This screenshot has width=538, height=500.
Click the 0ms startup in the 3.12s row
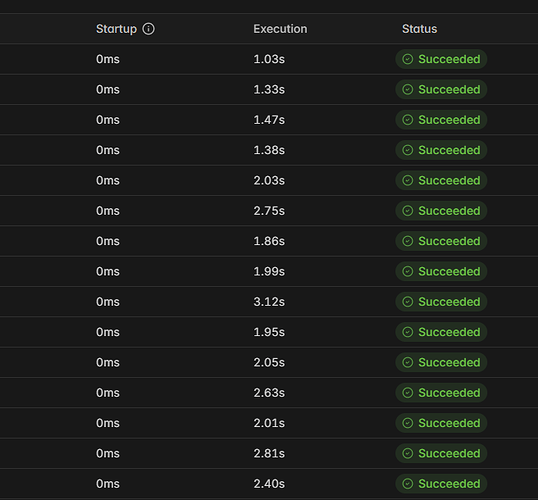pos(108,302)
